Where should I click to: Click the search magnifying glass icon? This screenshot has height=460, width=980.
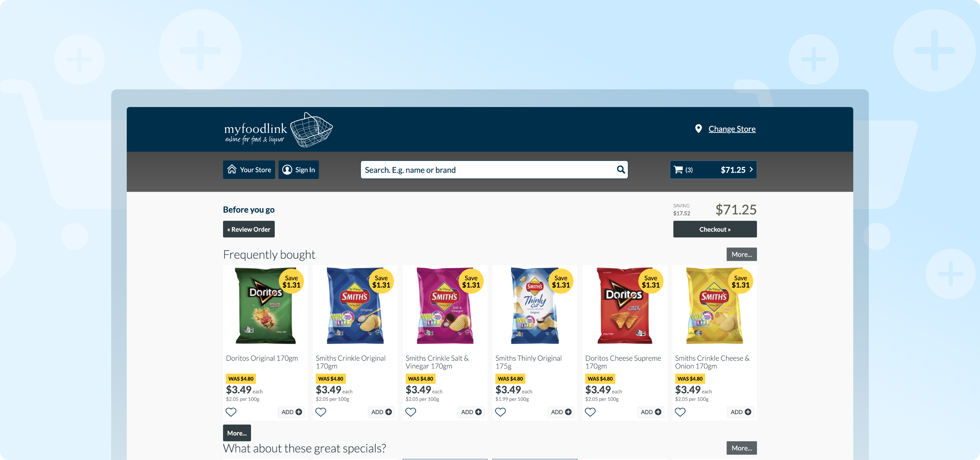coord(621,169)
